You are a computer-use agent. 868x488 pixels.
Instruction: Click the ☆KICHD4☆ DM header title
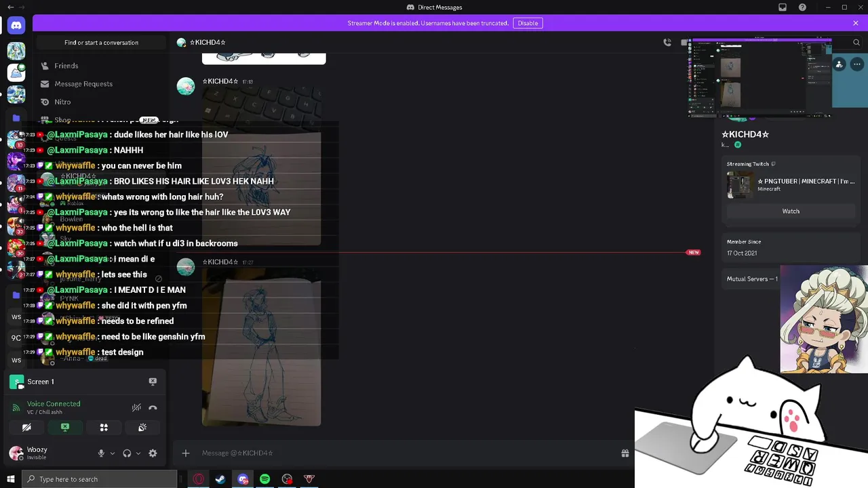(208, 43)
